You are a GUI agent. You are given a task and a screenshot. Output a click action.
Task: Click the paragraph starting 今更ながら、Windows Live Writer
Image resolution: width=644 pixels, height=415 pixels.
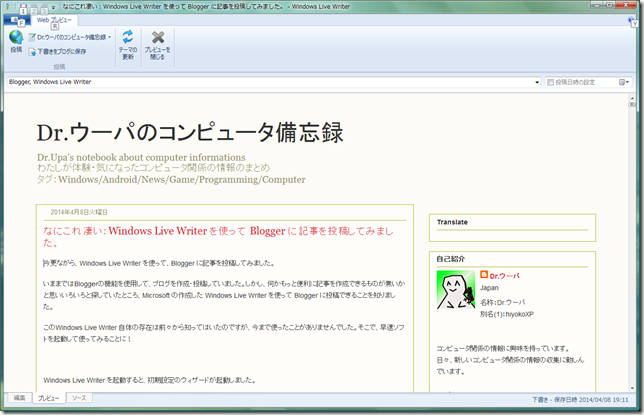159,263
